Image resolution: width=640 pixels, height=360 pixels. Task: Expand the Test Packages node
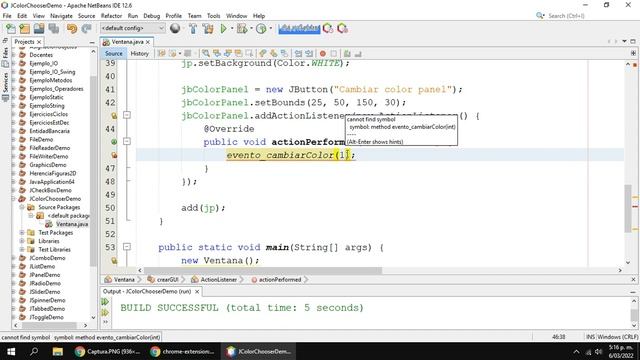click(x=22, y=233)
